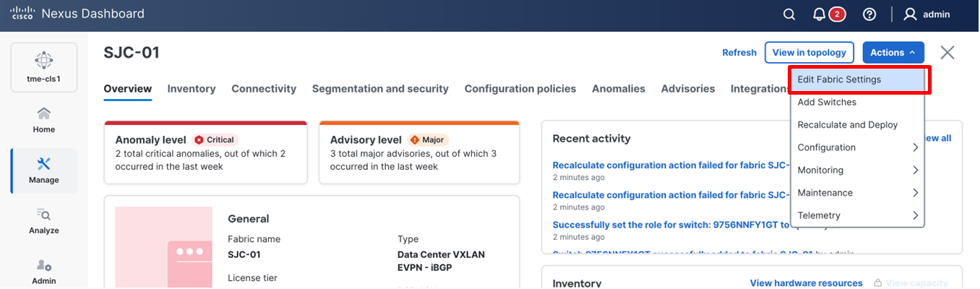Viewport: 980px width, 289px height.
Task: Collapse the Actions dropdown button
Action: pos(893,53)
